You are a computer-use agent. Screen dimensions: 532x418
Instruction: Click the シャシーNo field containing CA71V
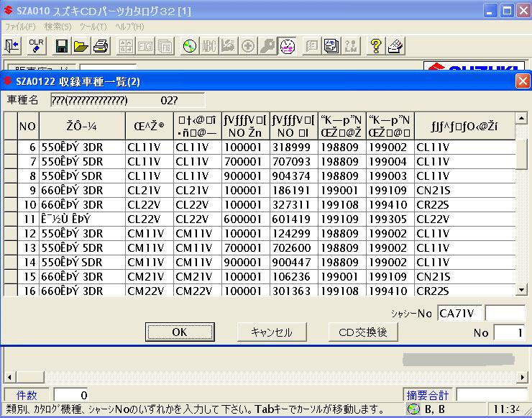coord(459,313)
